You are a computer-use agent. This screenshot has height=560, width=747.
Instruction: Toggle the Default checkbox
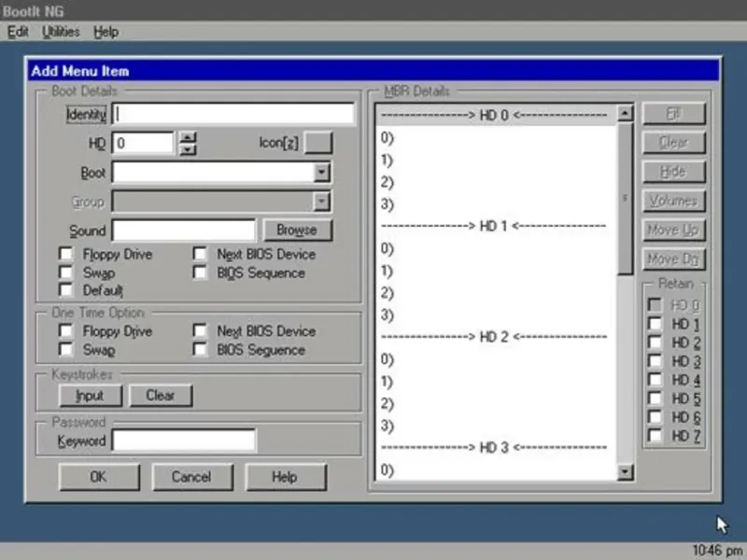pyautogui.click(x=66, y=290)
